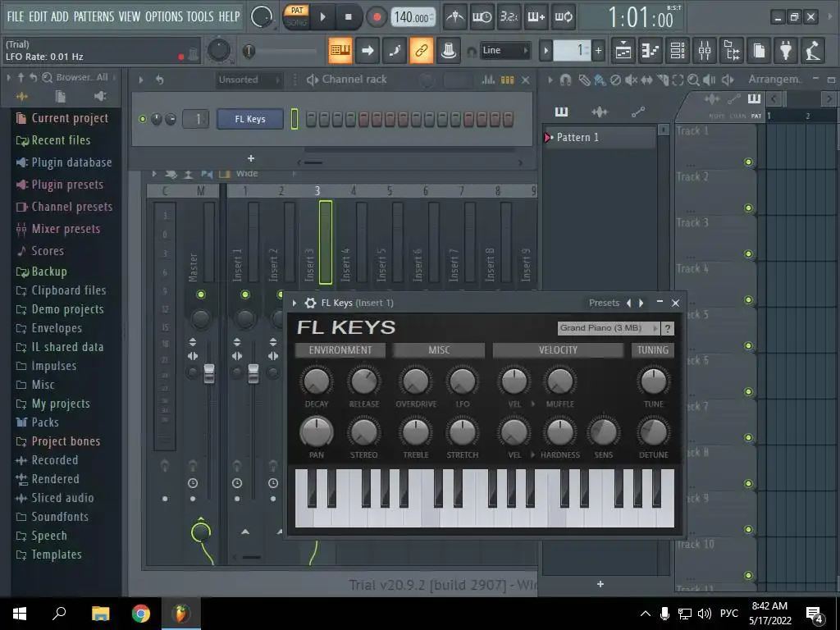
Task: Toggle the overdub (keyboard plus) button
Action: pyautogui.click(x=536, y=17)
